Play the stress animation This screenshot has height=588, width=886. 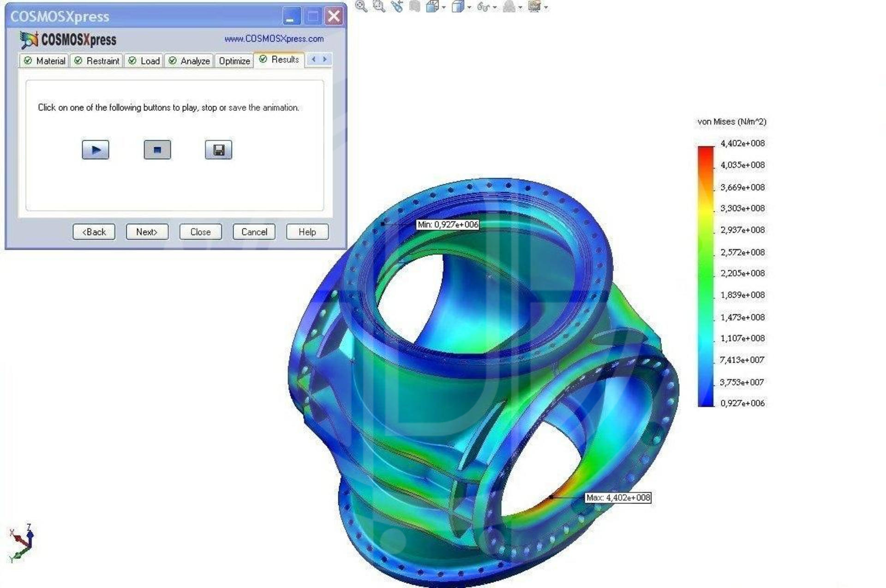(x=96, y=150)
